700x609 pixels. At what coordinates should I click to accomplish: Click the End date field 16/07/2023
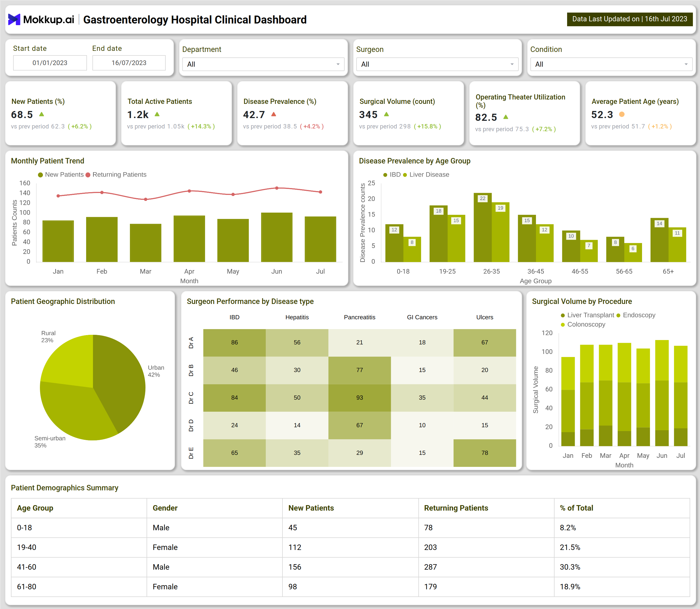pos(129,63)
